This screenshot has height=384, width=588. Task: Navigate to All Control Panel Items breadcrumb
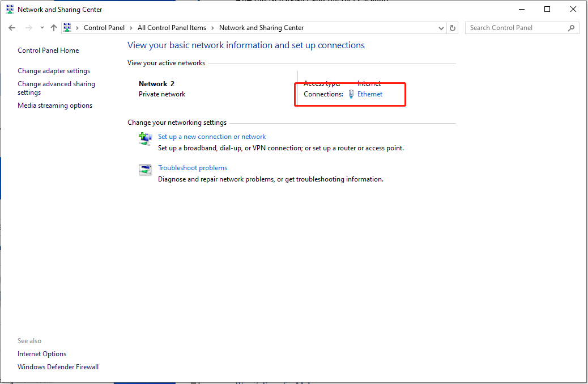[x=172, y=28]
